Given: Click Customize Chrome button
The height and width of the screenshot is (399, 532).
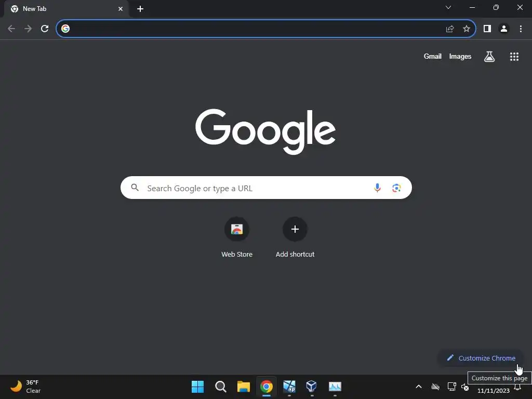Looking at the screenshot, I should click(x=481, y=358).
